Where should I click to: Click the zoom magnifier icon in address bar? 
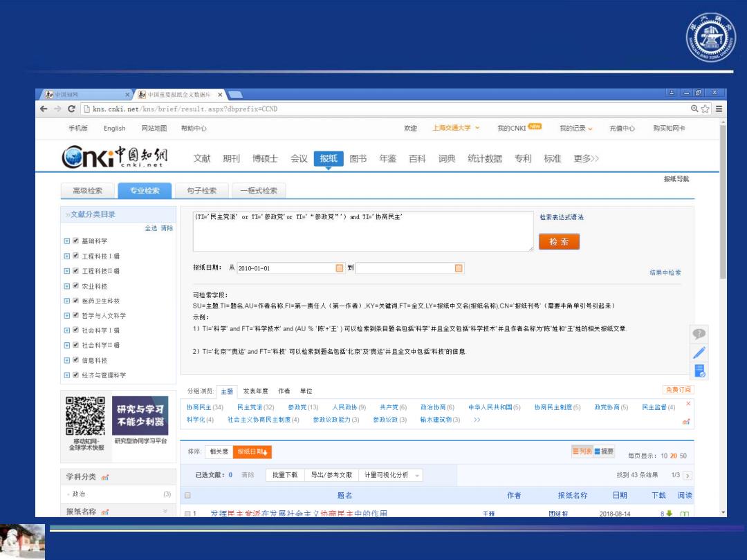tap(694, 109)
